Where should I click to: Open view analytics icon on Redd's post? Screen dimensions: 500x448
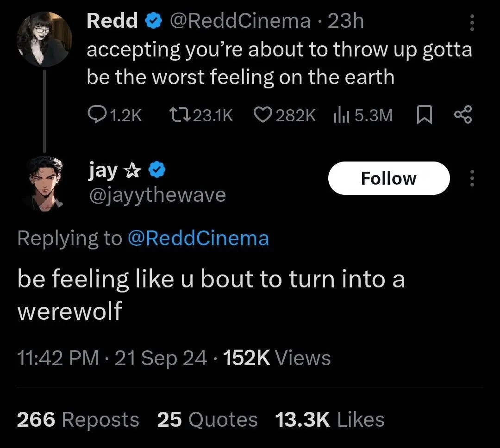click(x=341, y=115)
